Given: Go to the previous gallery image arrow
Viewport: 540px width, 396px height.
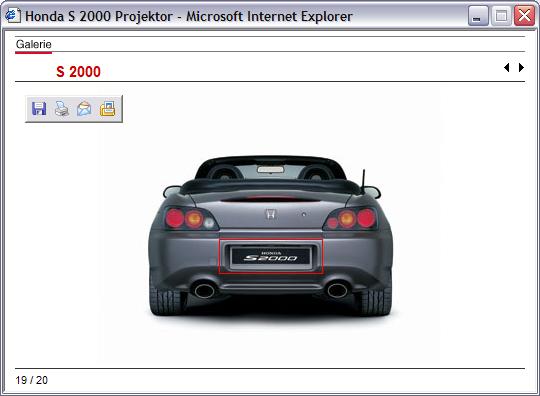Looking at the screenshot, I should point(506,67).
